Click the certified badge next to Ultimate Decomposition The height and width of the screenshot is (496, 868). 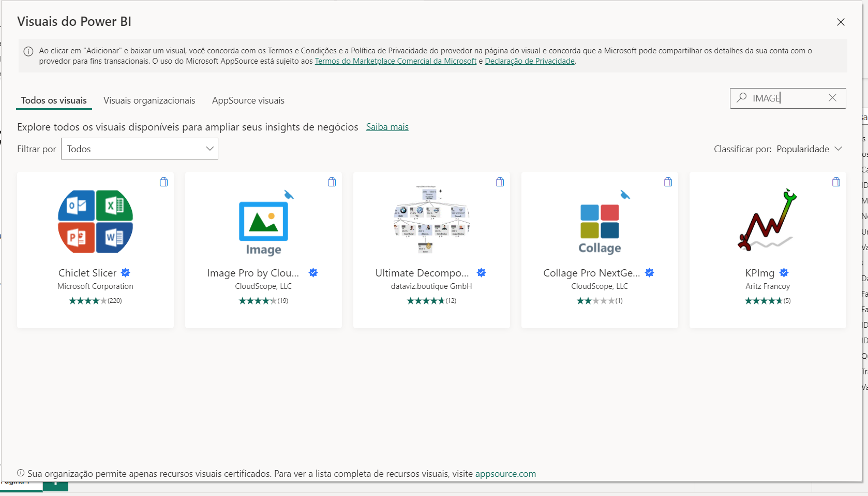(x=482, y=272)
